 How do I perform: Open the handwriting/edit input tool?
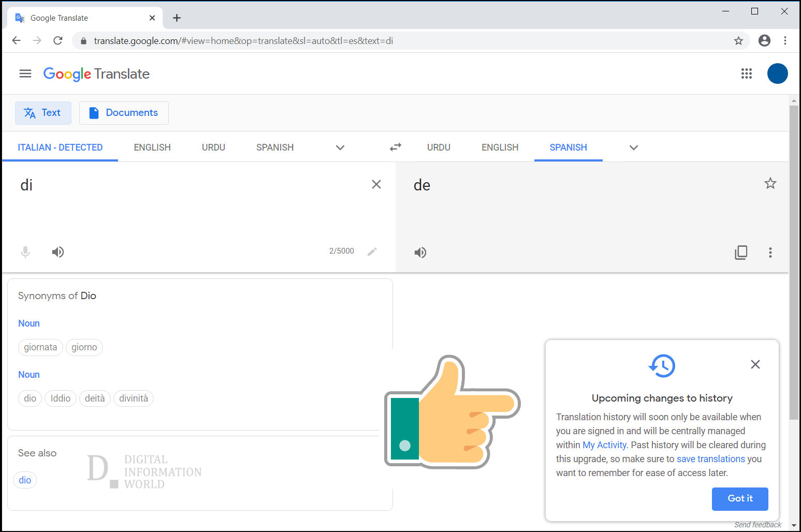[372, 252]
